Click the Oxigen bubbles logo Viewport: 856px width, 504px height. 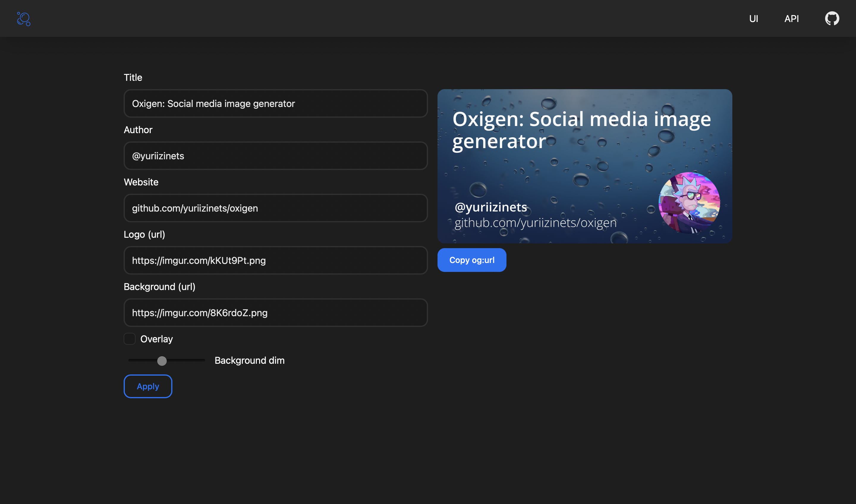(23, 19)
